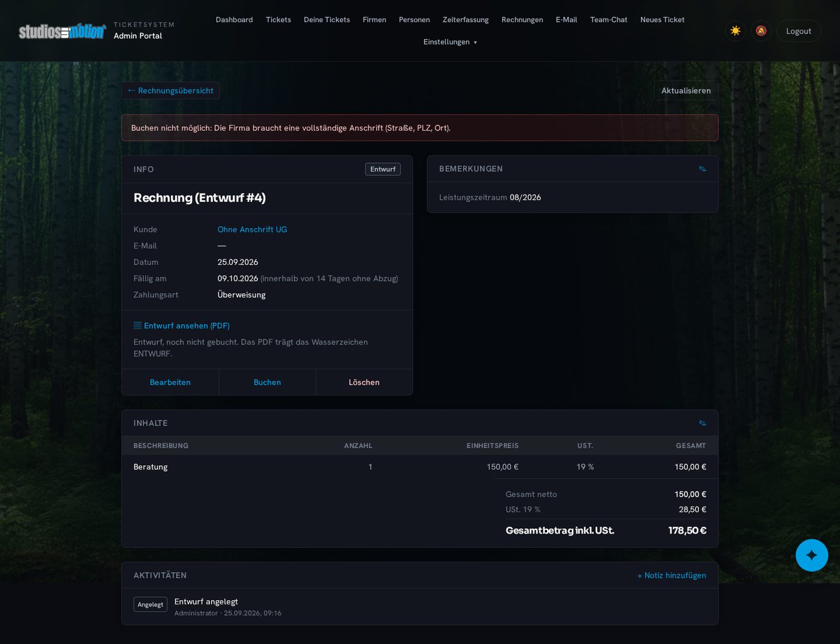The image size is (840, 644).
Task: Click the red address error message
Action: coord(420,128)
